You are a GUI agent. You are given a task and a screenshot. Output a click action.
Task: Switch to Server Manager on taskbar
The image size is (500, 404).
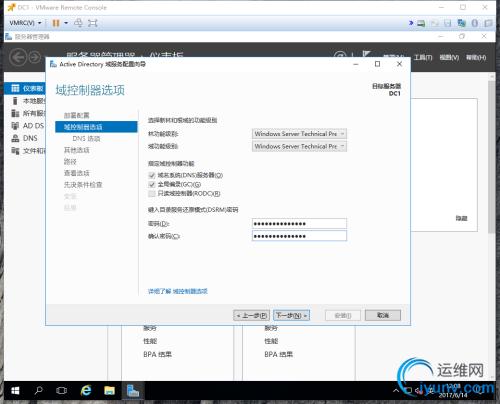point(133,390)
